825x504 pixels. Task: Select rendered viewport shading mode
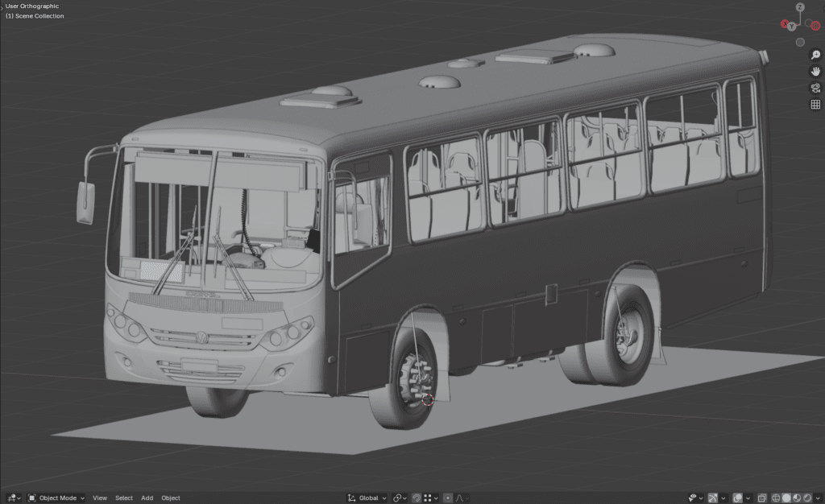pos(808,498)
